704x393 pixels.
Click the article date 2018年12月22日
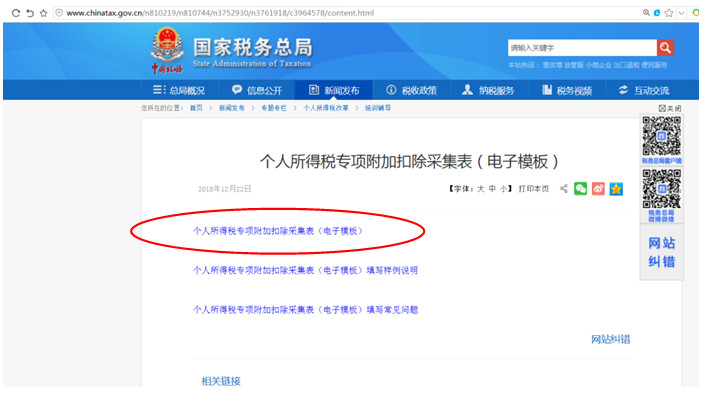pos(224,189)
